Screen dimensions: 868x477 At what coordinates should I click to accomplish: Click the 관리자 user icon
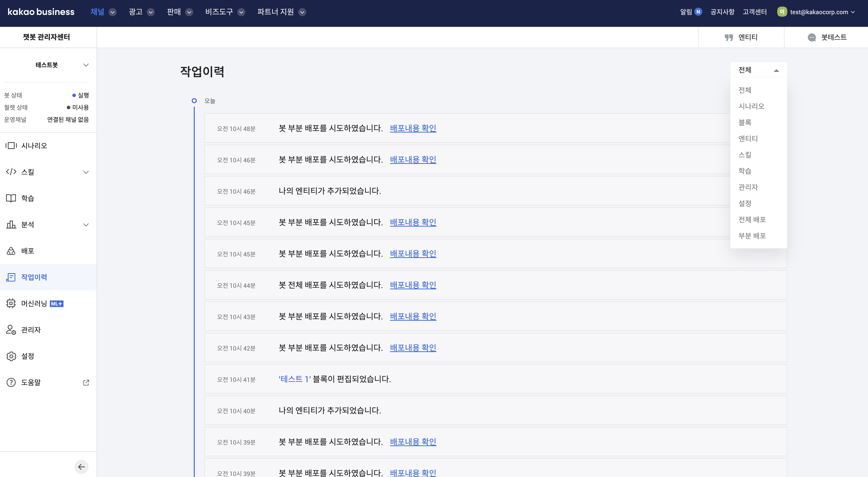[x=11, y=330]
